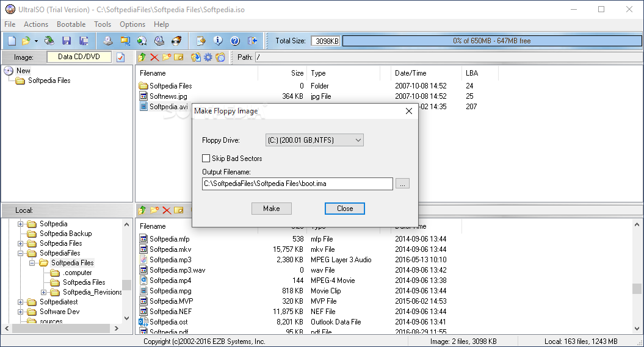
Task: Select the New disc root node
Action: [x=23, y=71]
